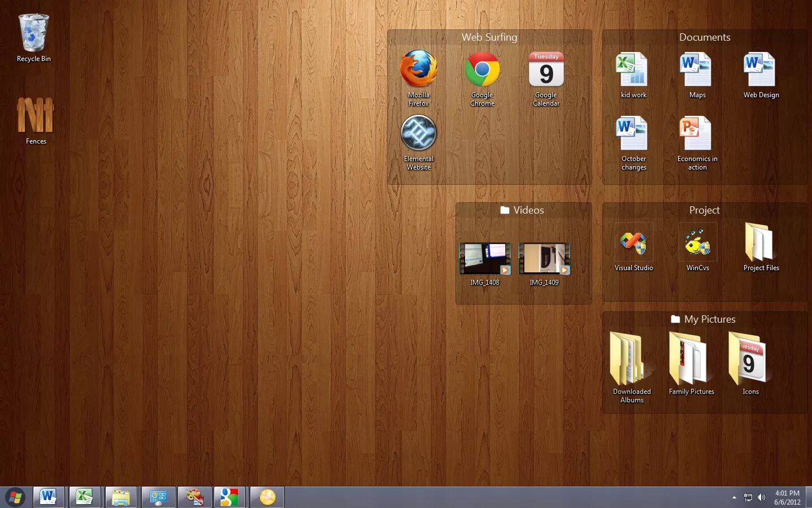Screen dimensions: 812x508
Task: Click the yellow round taskbar icon
Action: [267, 497]
